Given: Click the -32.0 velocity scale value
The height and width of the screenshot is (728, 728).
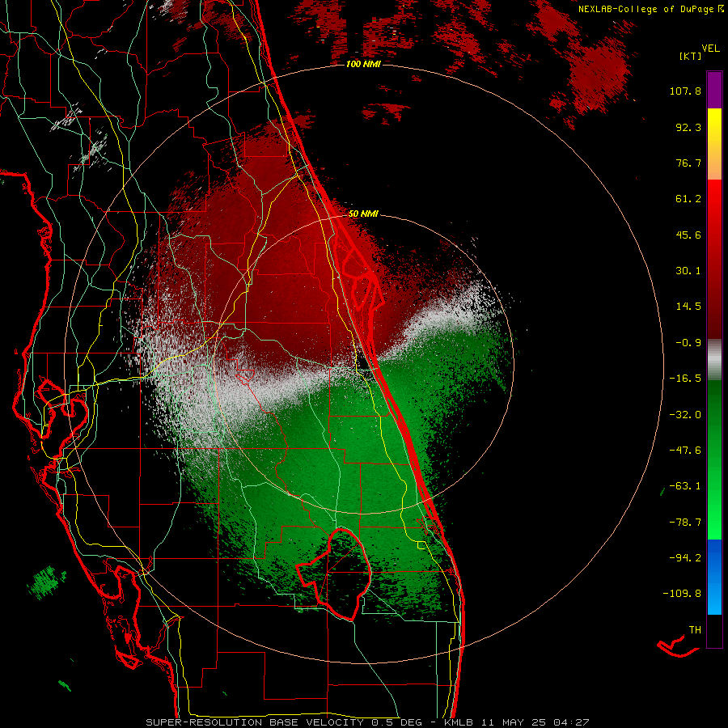Looking at the screenshot, I should [685, 415].
